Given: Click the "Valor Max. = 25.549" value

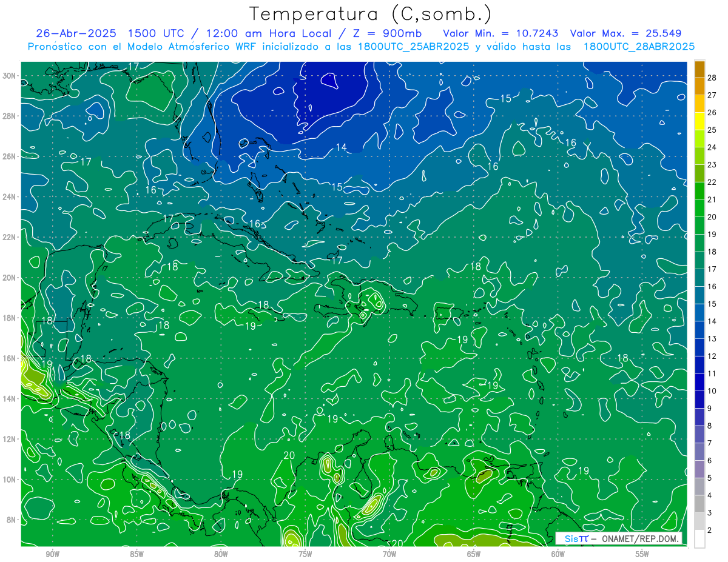Looking at the screenshot, I should (x=625, y=33).
